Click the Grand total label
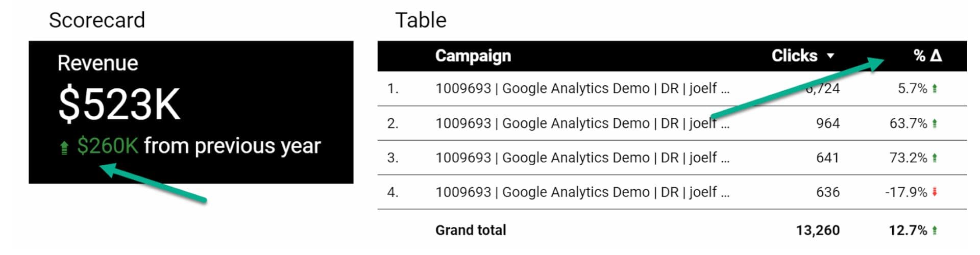 470,231
